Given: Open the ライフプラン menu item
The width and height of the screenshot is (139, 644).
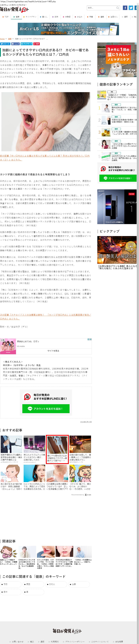Looking at the screenshot, I should tap(30, 17).
